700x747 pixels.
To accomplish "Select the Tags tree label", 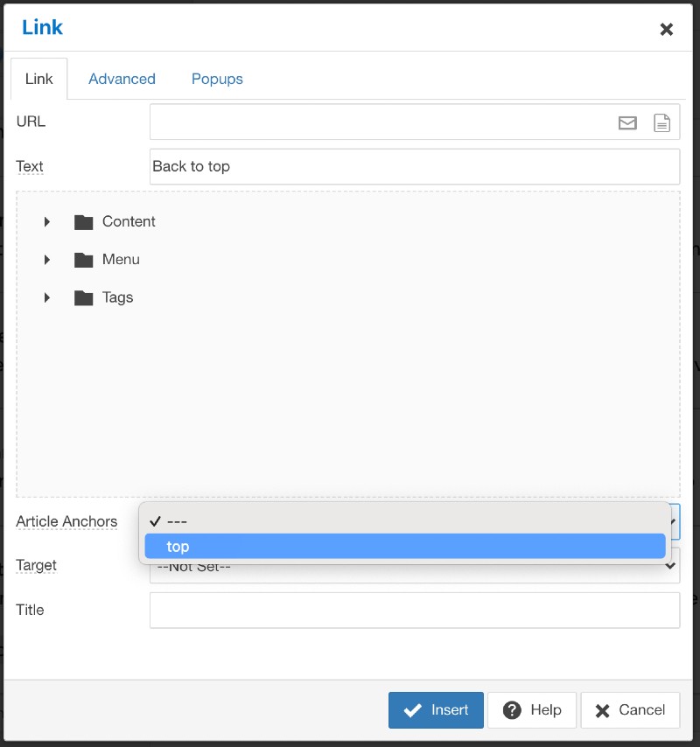I will (118, 297).
